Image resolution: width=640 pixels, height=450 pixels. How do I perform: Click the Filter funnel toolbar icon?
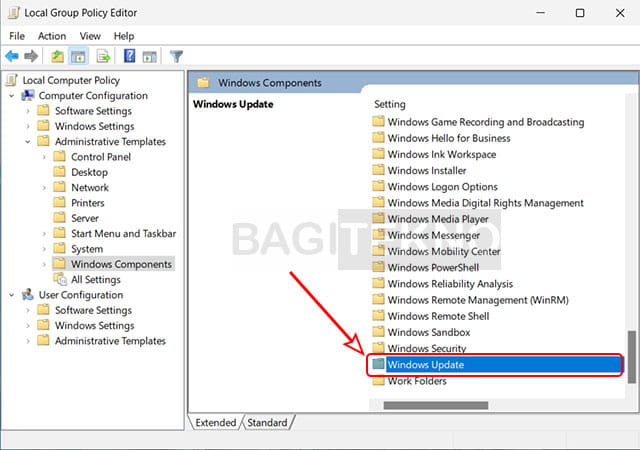pyautogui.click(x=176, y=56)
